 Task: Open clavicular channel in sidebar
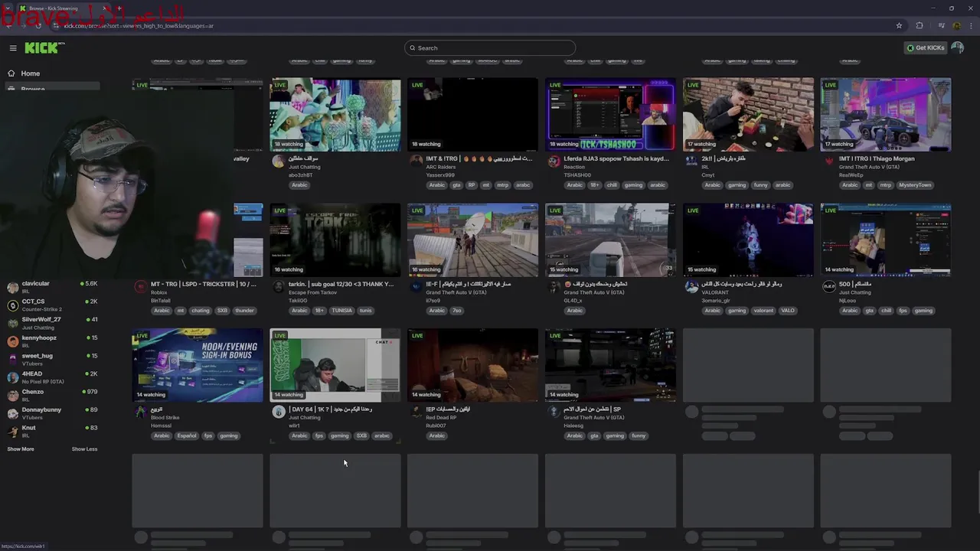click(x=51, y=287)
